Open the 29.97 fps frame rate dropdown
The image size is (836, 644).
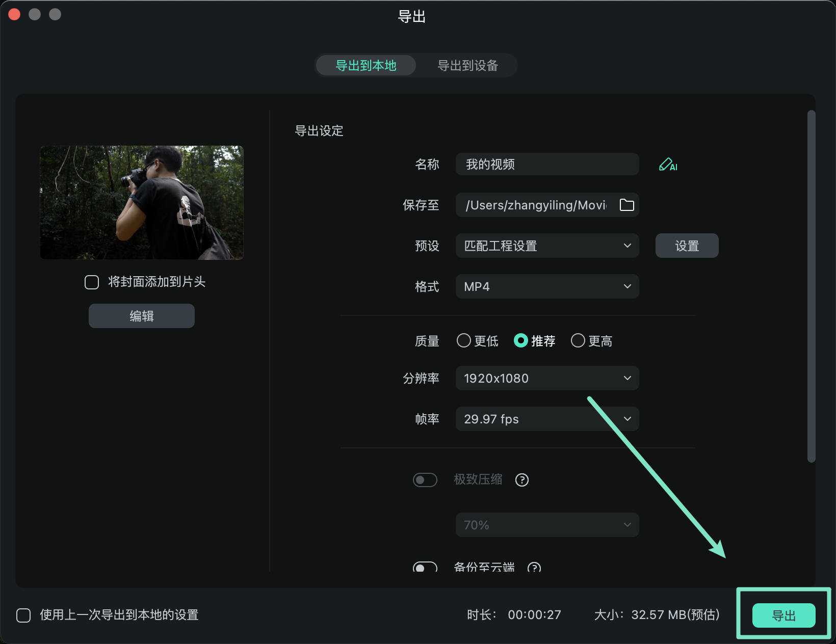pyautogui.click(x=547, y=419)
